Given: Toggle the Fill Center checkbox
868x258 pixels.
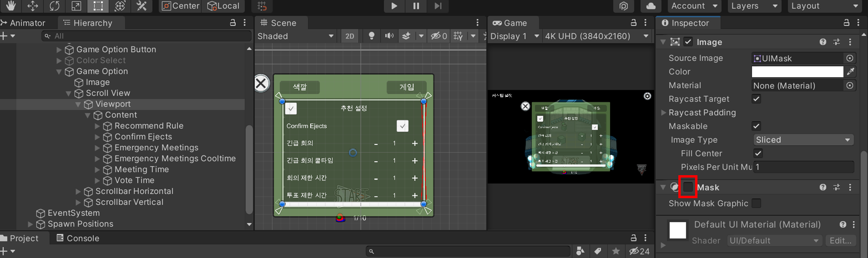Looking at the screenshot, I should (758, 153).
